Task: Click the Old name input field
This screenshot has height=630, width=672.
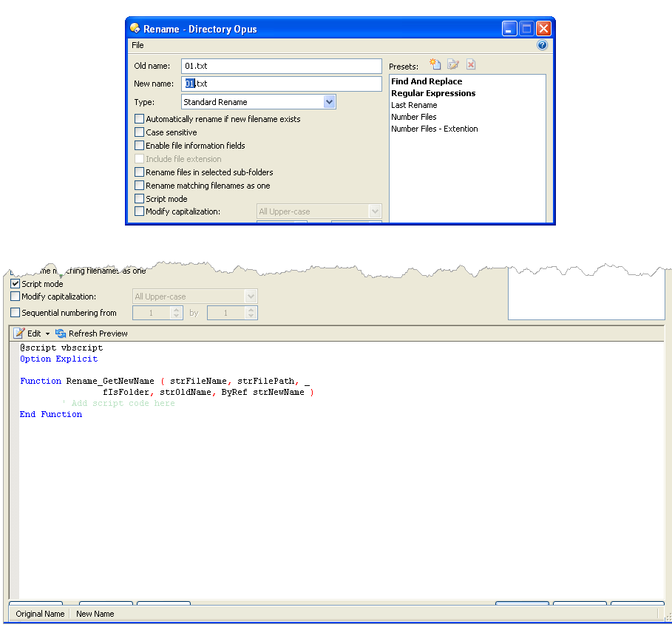Action: click(281, 66)
